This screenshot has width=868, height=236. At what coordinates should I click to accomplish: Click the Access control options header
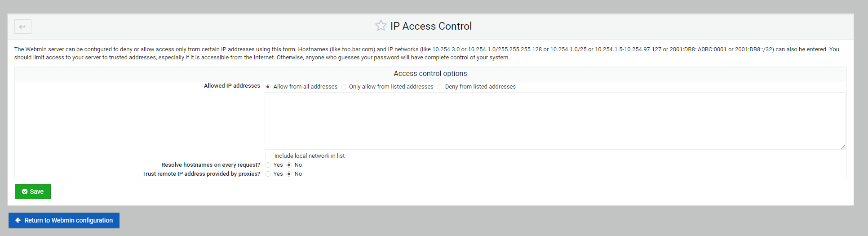coord(430,74)
